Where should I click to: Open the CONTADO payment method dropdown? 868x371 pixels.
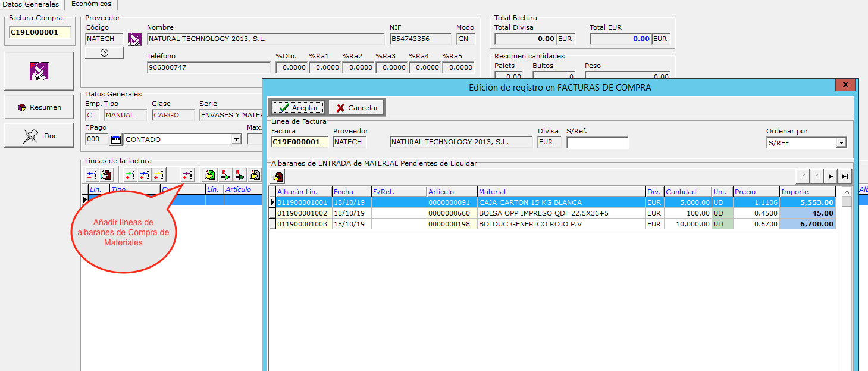236,139
